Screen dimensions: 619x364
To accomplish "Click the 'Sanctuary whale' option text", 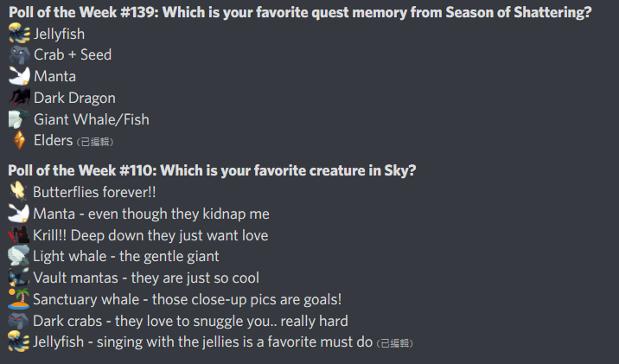I will point(86,299).
